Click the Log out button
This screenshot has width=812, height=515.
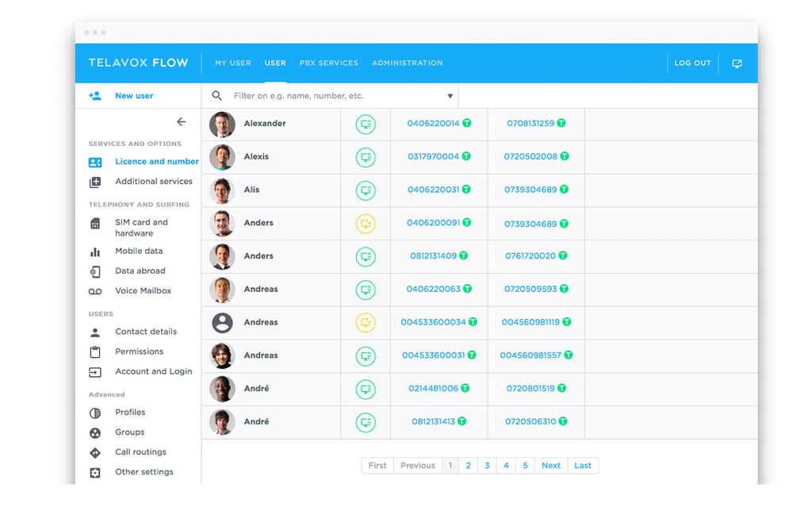coord(692,63)
